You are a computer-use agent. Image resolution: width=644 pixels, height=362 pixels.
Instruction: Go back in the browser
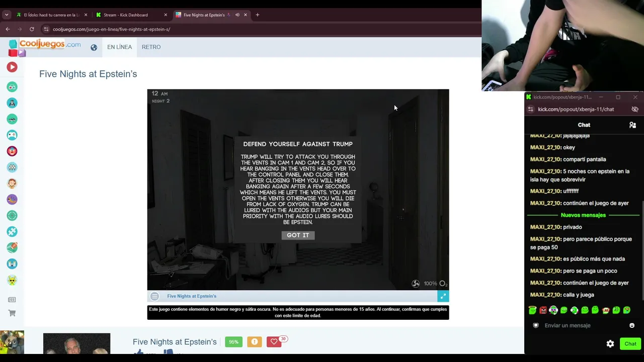tap(8, 29)
